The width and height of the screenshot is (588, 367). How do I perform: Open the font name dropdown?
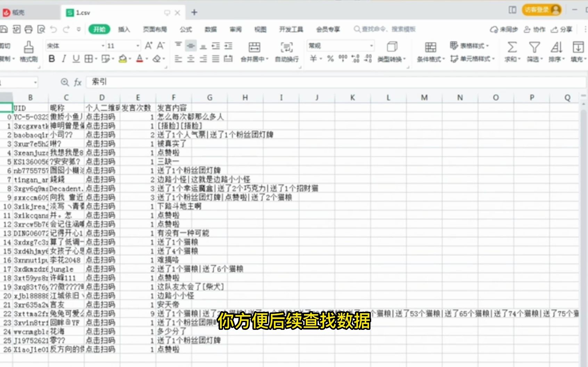click(x=103, y=46)
